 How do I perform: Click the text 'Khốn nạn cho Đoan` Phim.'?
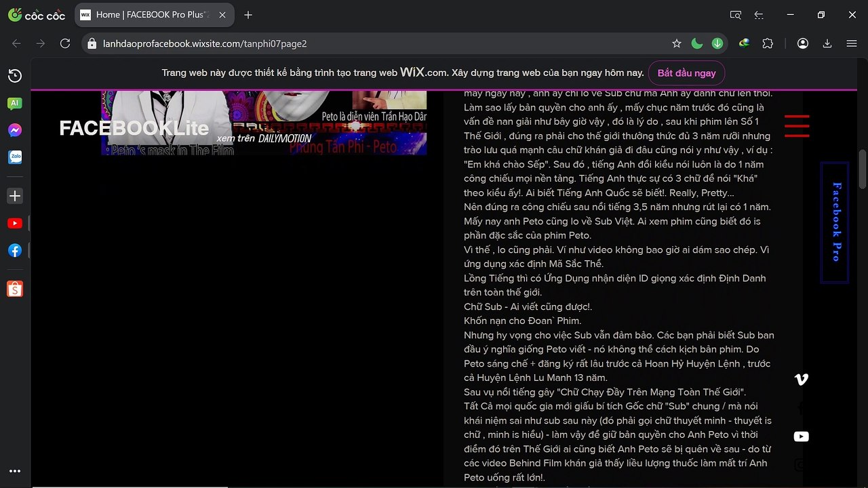[522, 321]
